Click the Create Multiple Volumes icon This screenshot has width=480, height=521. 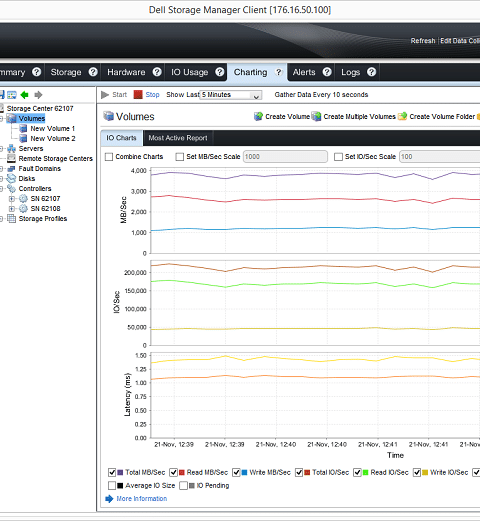tap(316, 116)
